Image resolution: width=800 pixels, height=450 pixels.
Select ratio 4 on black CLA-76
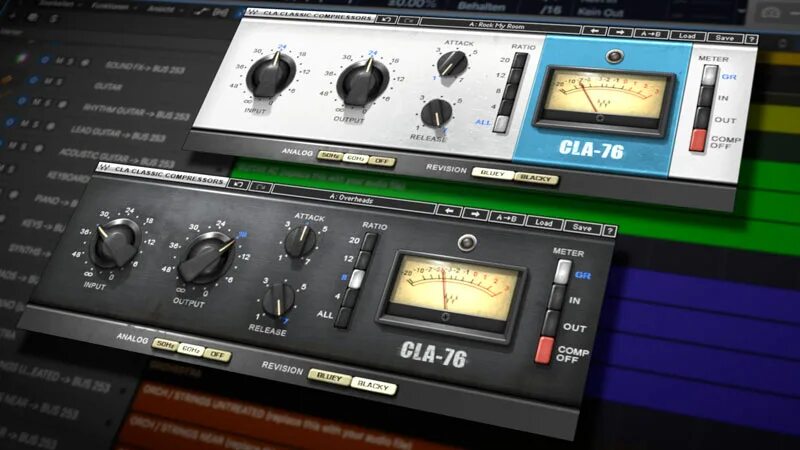click(349, 297)
